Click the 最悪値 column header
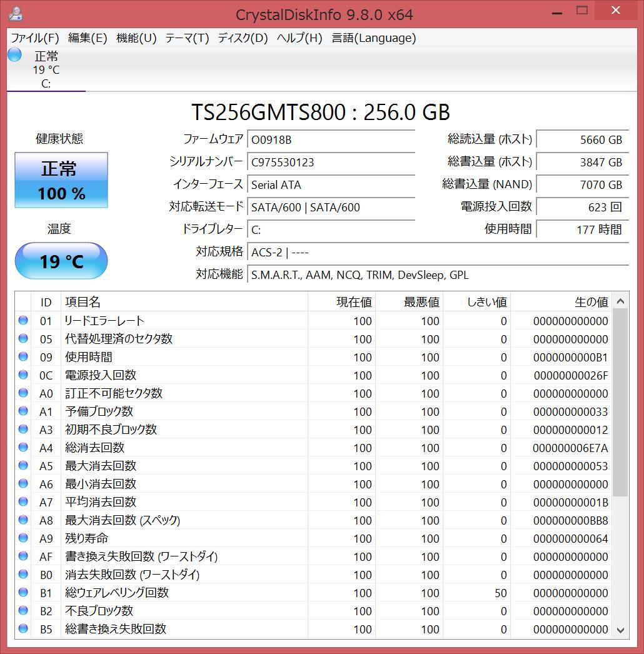The width and height of the screenshot is (644, 654). point(409,302)
